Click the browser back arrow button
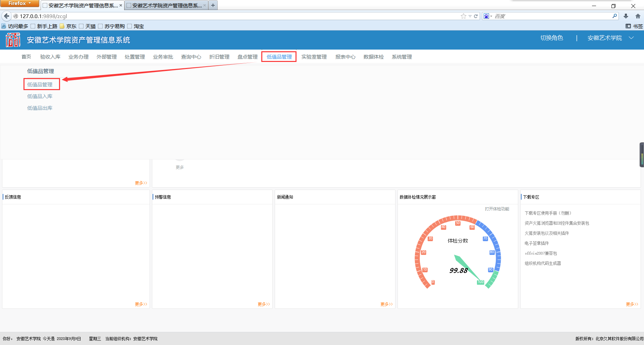The width and height of the screenshot is (644, 345). click(x=6, y=16)
